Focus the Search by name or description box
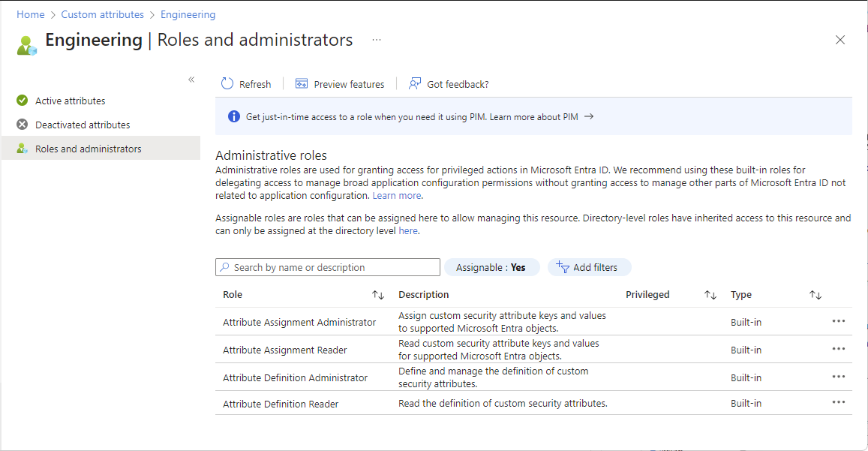This screenshot has width=868, height=451. 328,267
